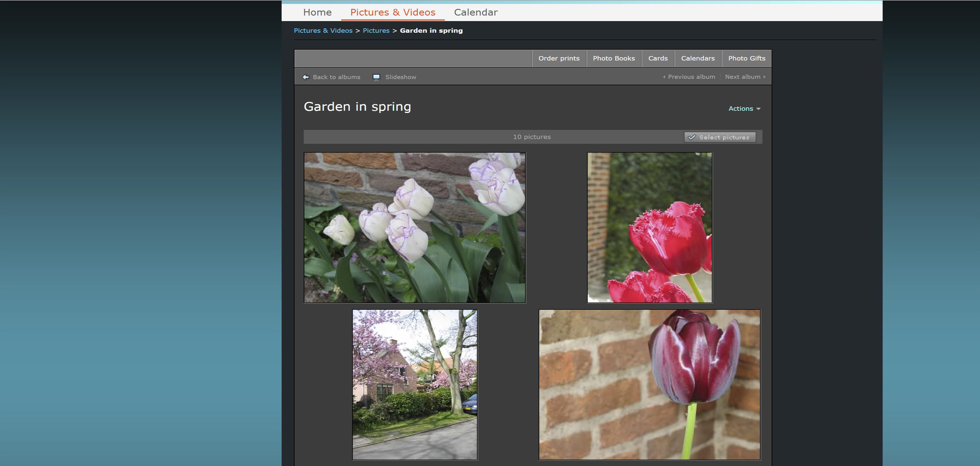The width and height of the screenshot is (980, 466).
Task: Click the Slideshow screen icon
Action: [x=376, y=77]
